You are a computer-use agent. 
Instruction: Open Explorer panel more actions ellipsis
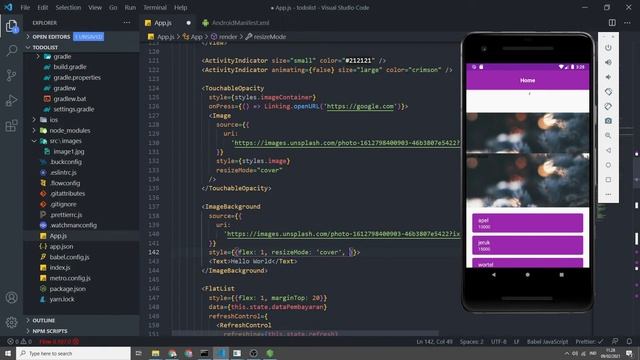[x=127, y=23]
